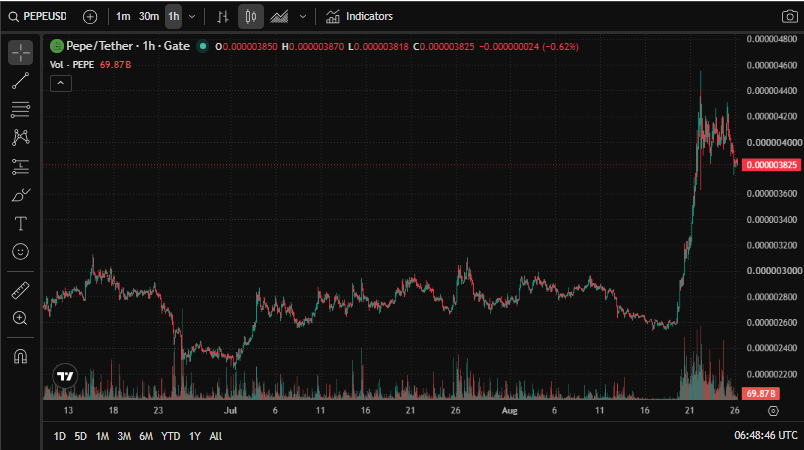Collapse the indicator legend with the chevron

(x=61, y=83)
